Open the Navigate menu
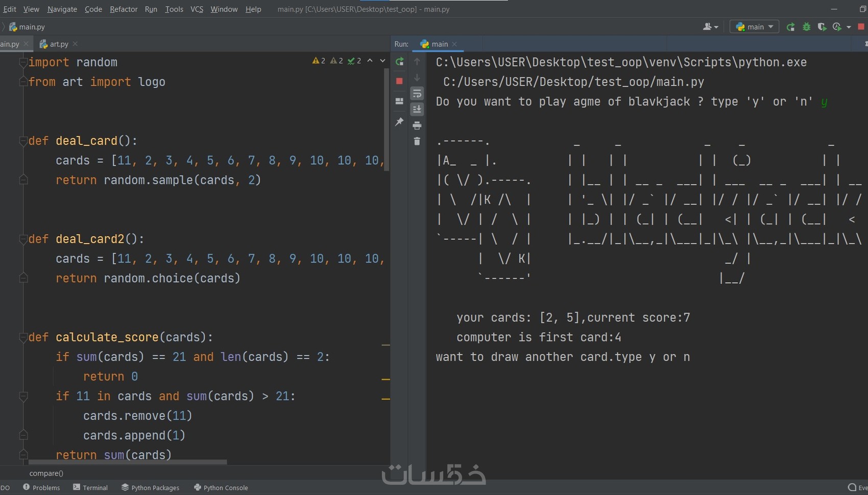Screen dimensions: 868x495 point(62,9)
